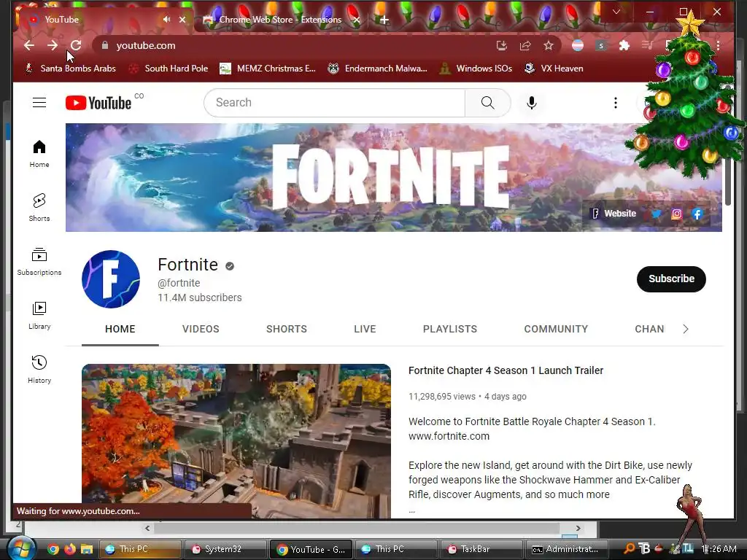Open the Santa Bombs Arabs bookmark

pyautogui.click(x=71, y=68)
